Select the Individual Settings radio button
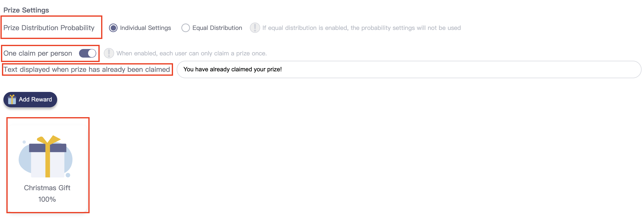The image size is (644, 224). pyautogui.click(x=113, y=28)
